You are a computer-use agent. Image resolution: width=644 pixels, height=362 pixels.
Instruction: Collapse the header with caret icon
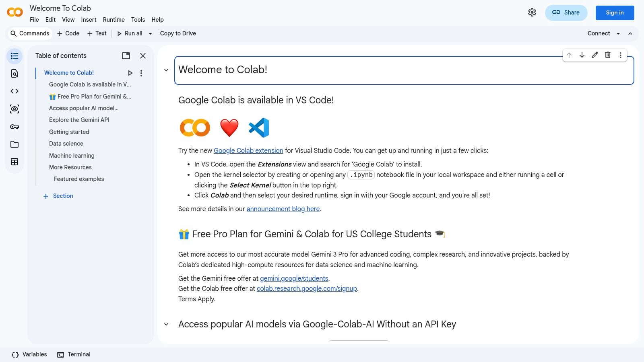point(630,34)
